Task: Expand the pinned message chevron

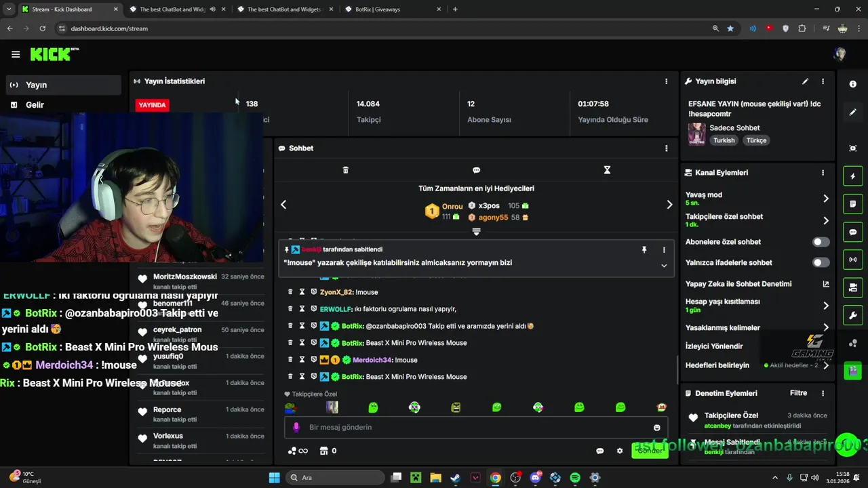Action: (664, 266)
